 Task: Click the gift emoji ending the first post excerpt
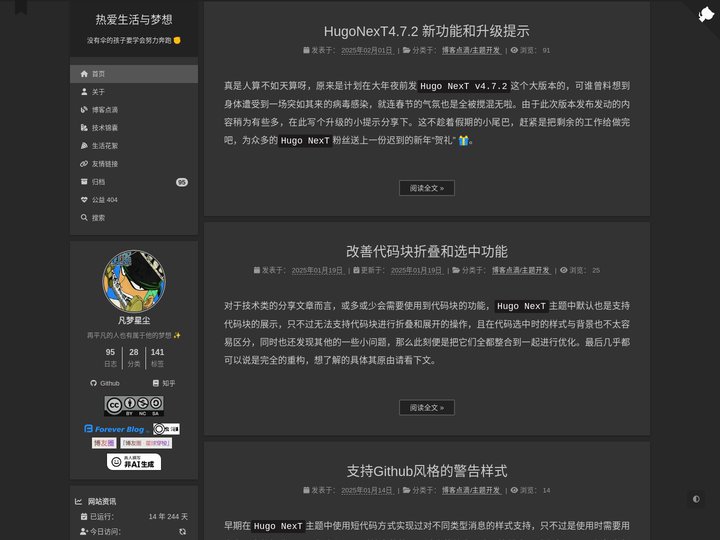point(463,141)
